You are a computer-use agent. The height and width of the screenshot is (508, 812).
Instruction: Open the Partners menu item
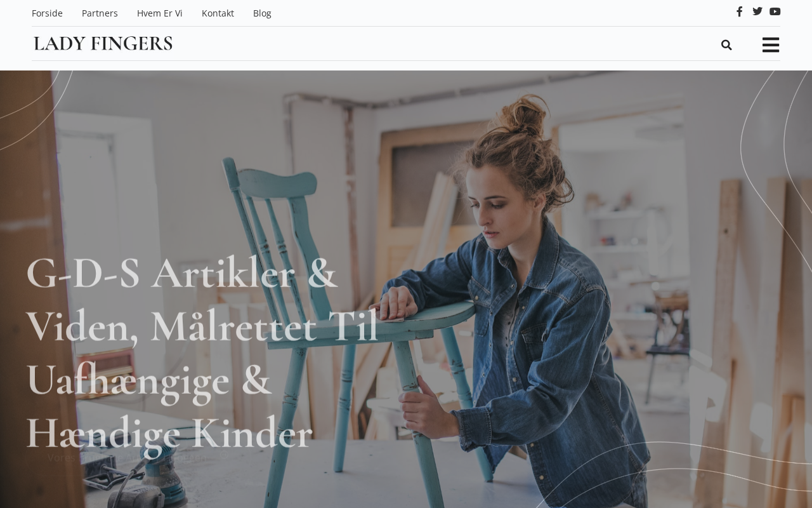[x=100, y=13]
